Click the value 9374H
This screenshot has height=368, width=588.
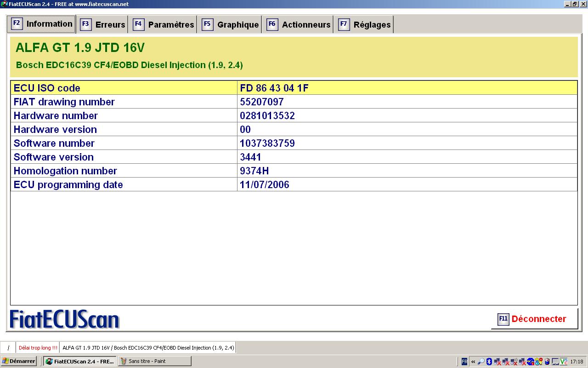pyautogui.click(x=254, y=171)
